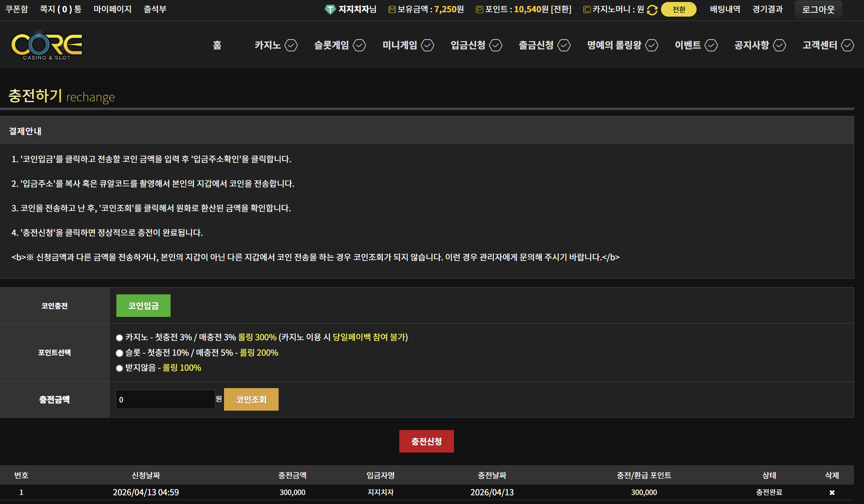The image size is (864, 504).
Task: Click the Tether coin icon beside username
Action: (x=330, y=9)
